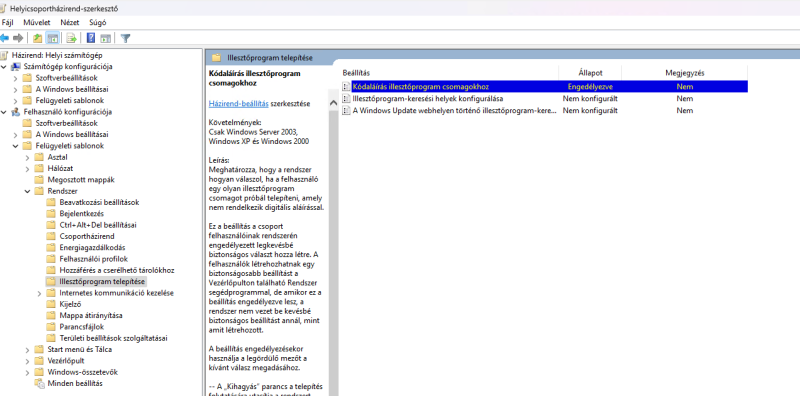Screen dimensions: 800x396
Task: Click the grey Forward arrow in the toolbar
Action: tap(18, 38)
